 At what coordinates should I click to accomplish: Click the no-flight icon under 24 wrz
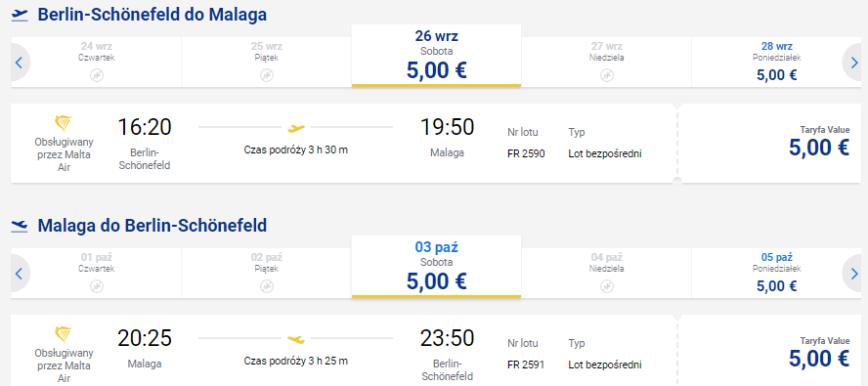click(97, 75)
